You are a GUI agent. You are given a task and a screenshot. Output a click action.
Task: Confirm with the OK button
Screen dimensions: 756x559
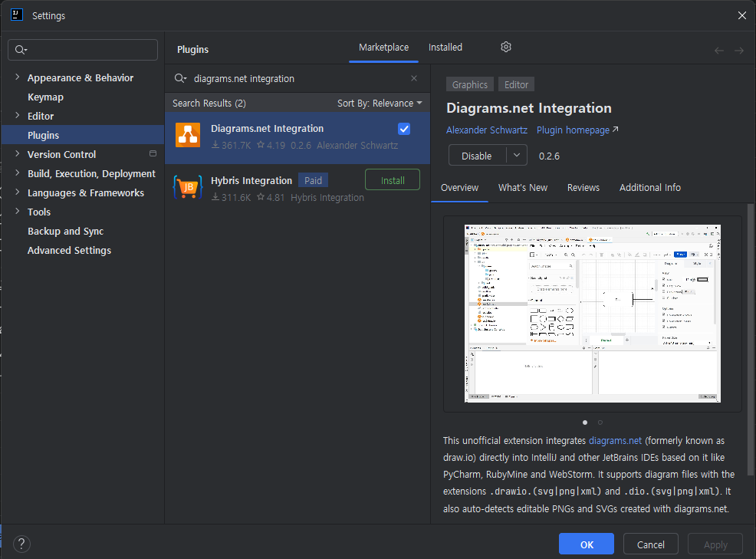point(587,544)
